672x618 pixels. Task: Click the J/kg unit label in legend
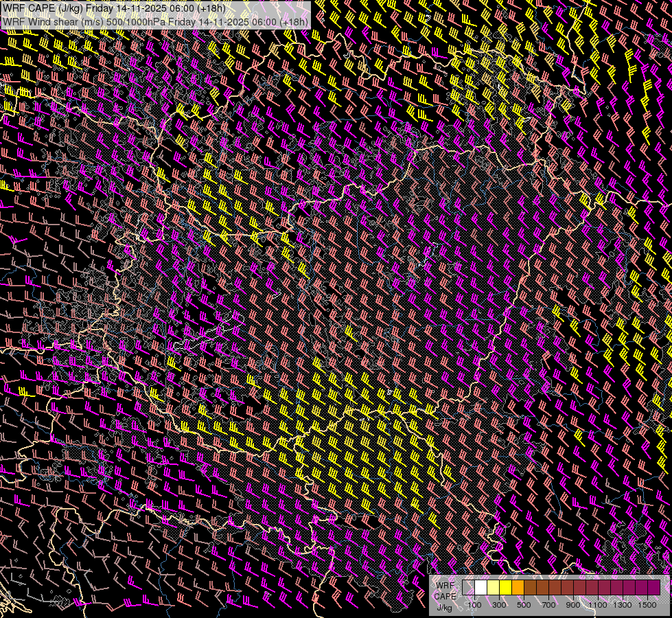tap(445, 607)
